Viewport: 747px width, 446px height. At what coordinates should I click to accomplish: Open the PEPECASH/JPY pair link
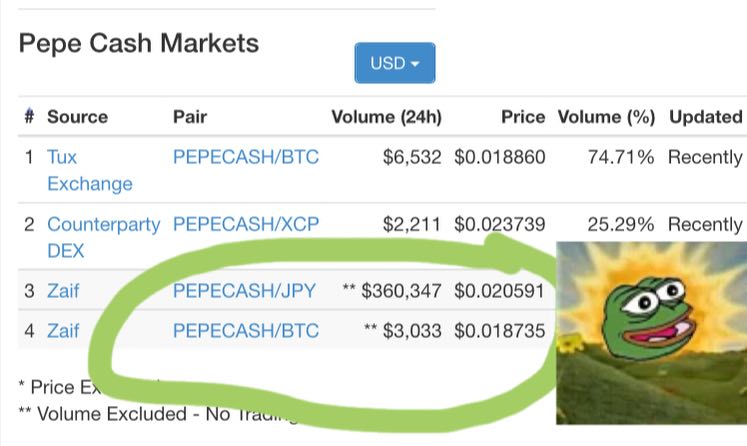[x=244, y=291]
